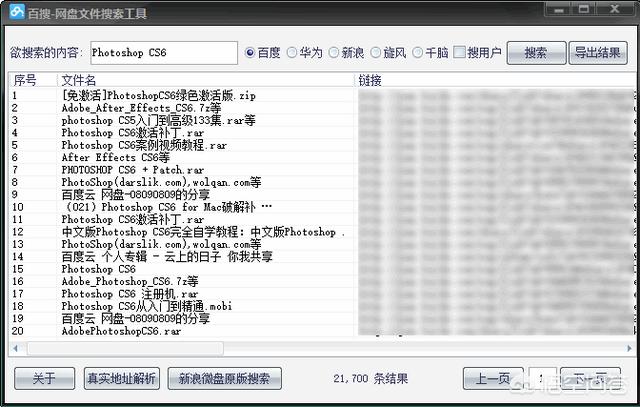Screen dimensions: 640x407
Task: Click the left arrow of horizontal scrollbar
Action: 16,348
